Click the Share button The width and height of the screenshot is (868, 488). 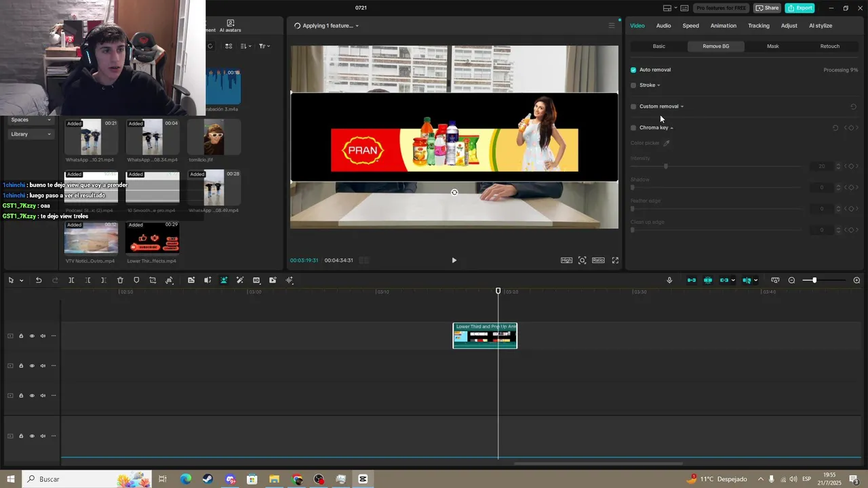(767, 8)
